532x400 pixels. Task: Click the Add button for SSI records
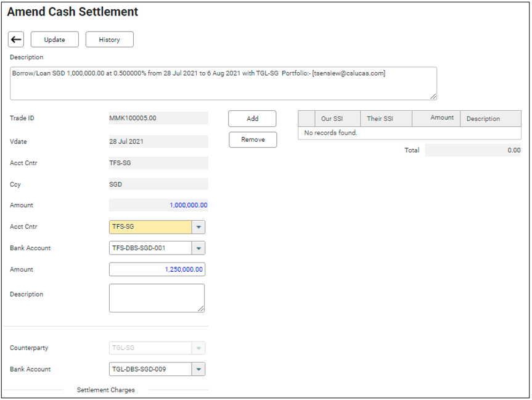coord(252,118)
